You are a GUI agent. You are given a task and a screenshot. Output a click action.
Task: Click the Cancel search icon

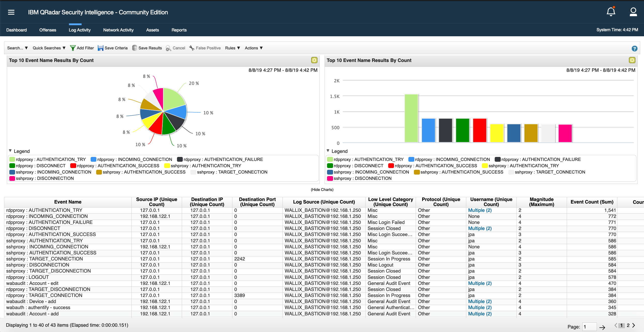point(168,48)
